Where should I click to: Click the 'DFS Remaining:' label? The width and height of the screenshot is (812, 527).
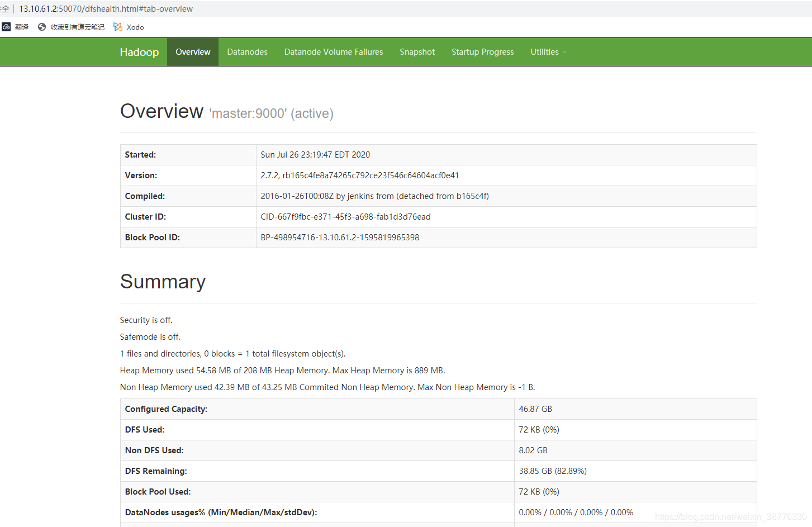pyautogui.click(x=156, y=471)
